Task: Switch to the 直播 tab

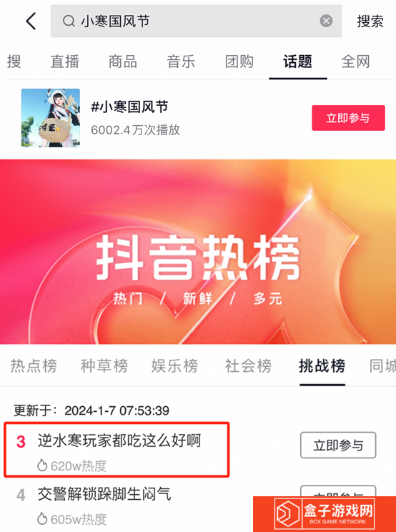Action: 65,61
